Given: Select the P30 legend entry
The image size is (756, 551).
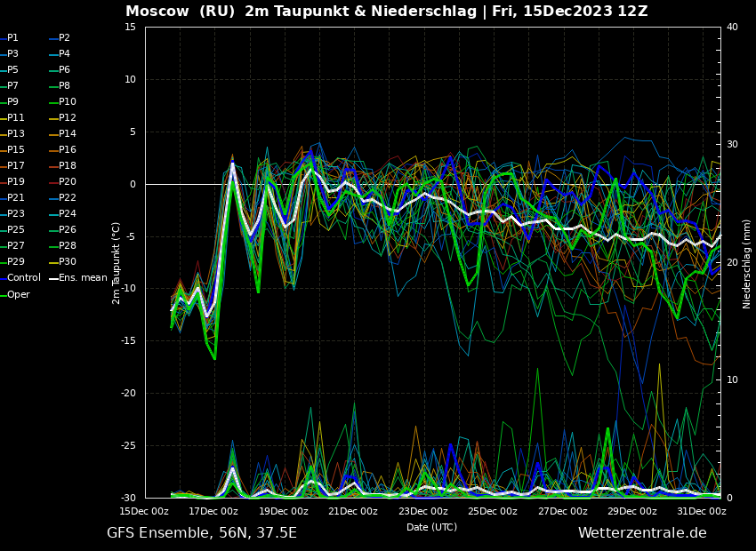Looking at the screenshot, I should pyautogui.click(x=67, y=262).
